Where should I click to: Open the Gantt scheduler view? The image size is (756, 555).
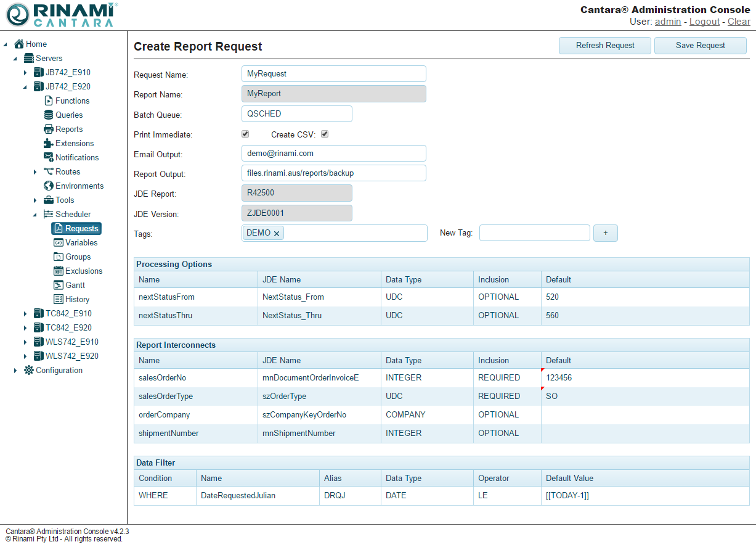click(x=75, y=285)
